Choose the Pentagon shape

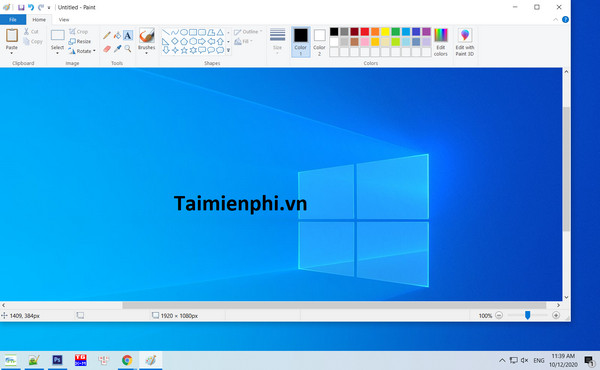click(184, 41)
